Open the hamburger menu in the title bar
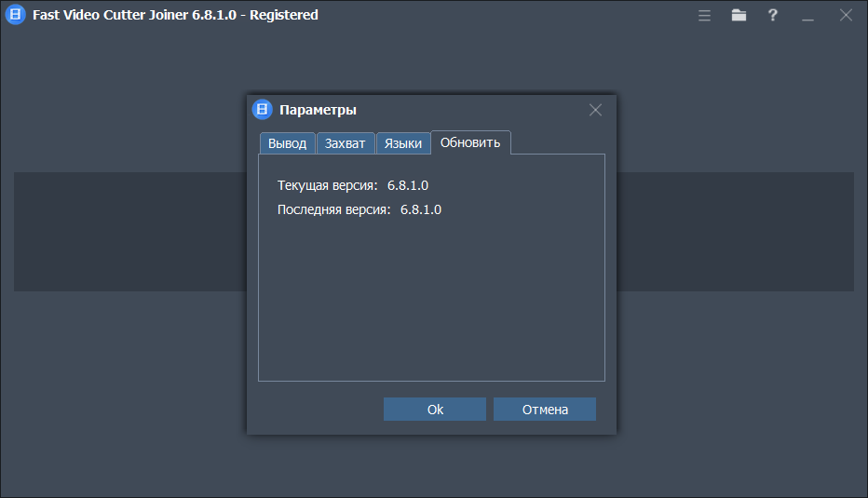The height and width of the screenshot is (498, 868). click(705, 15)
